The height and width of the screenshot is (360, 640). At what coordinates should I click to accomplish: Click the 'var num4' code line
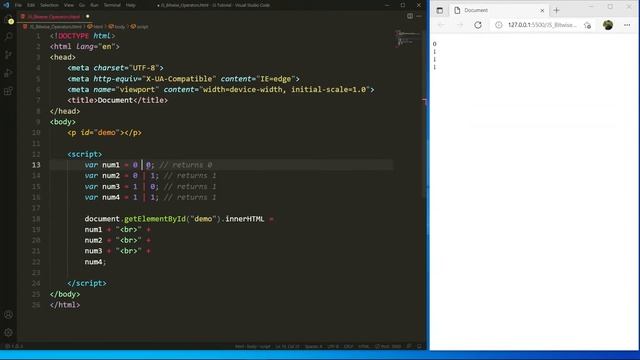point(150,197)
